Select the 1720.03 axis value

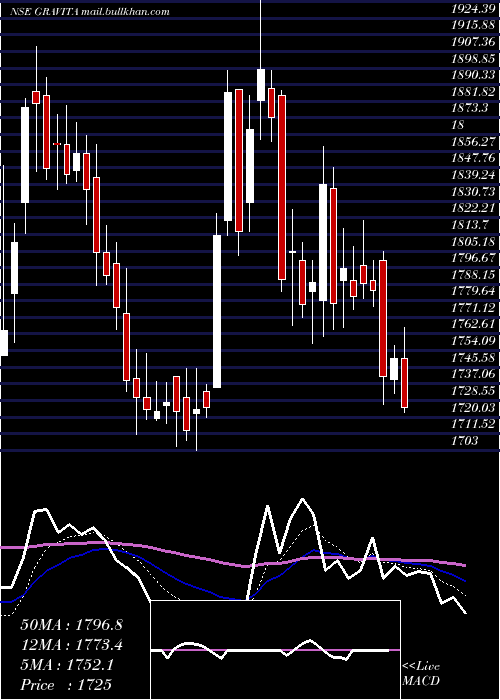(473, 408)
